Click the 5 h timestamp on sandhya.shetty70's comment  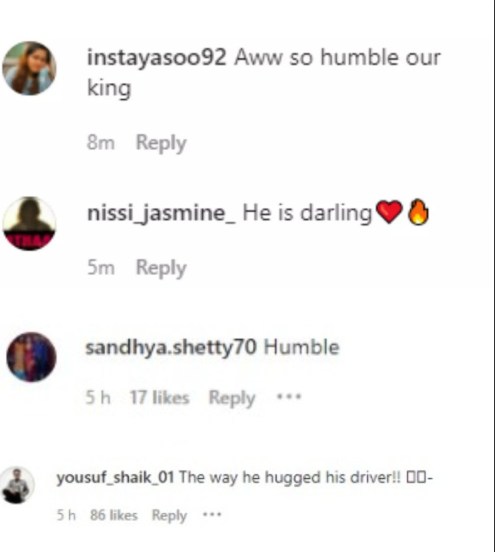(98, 397)
